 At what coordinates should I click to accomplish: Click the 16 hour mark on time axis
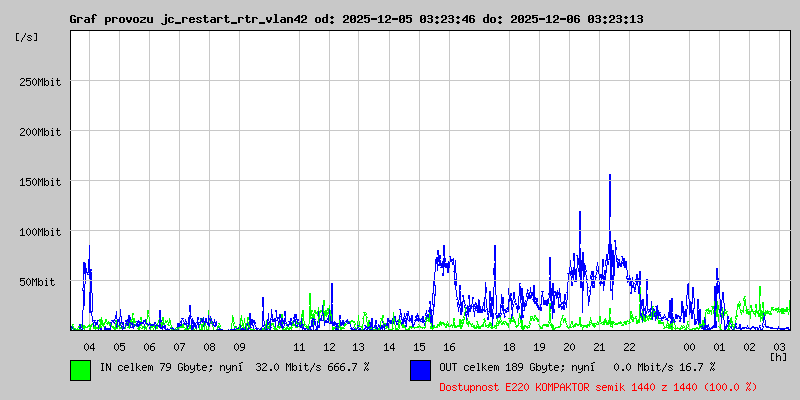tap(449, 347)
